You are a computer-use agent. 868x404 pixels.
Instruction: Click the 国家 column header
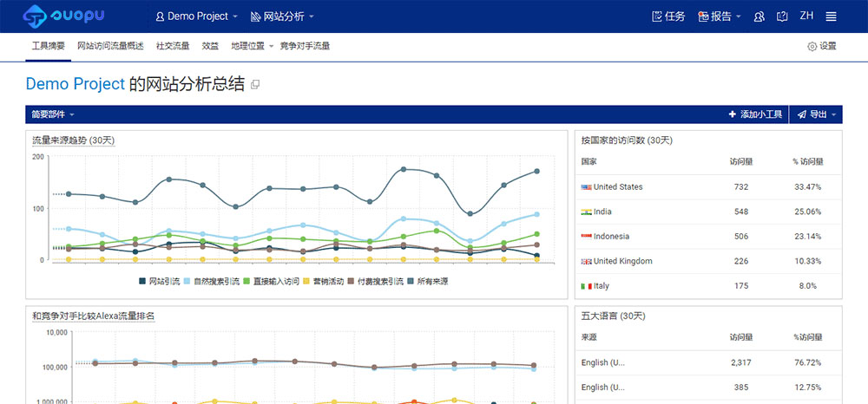click(589, 162)
